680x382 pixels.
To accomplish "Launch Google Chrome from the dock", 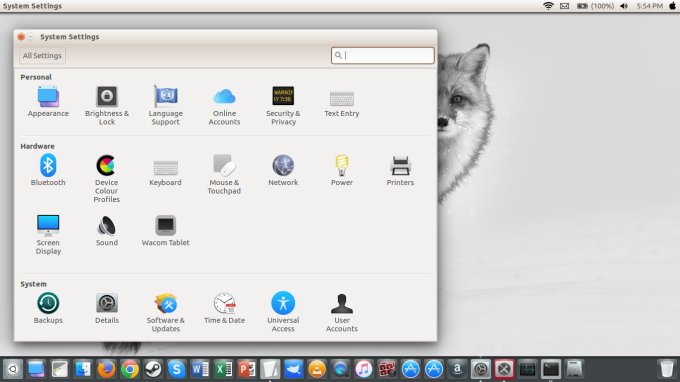I will click(130, 369).
